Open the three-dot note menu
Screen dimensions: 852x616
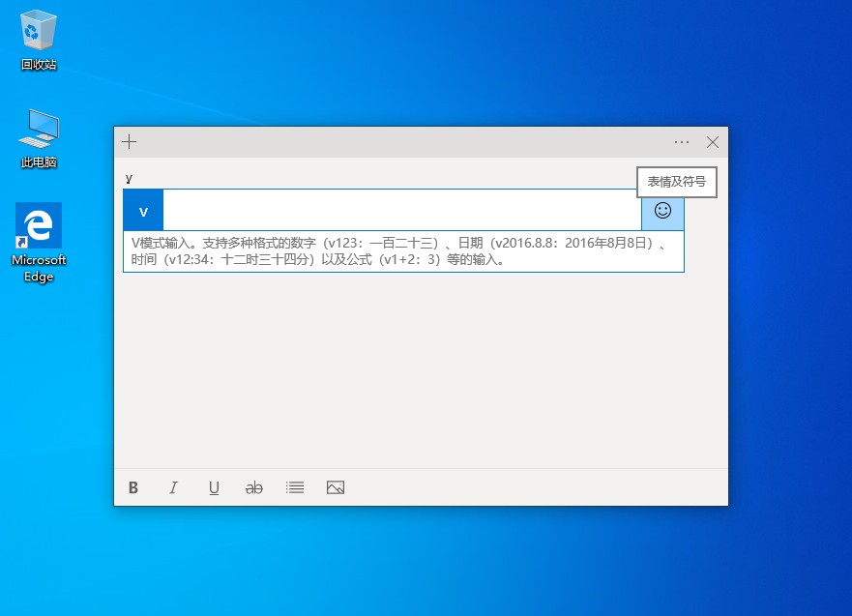[x=682, y=142]
